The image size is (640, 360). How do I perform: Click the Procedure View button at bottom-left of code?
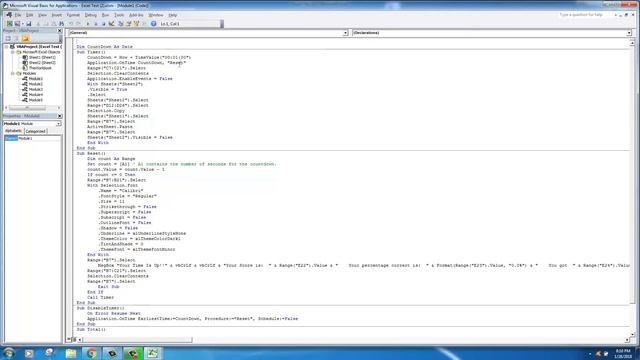pyautogui.click(x=69, y=340)
